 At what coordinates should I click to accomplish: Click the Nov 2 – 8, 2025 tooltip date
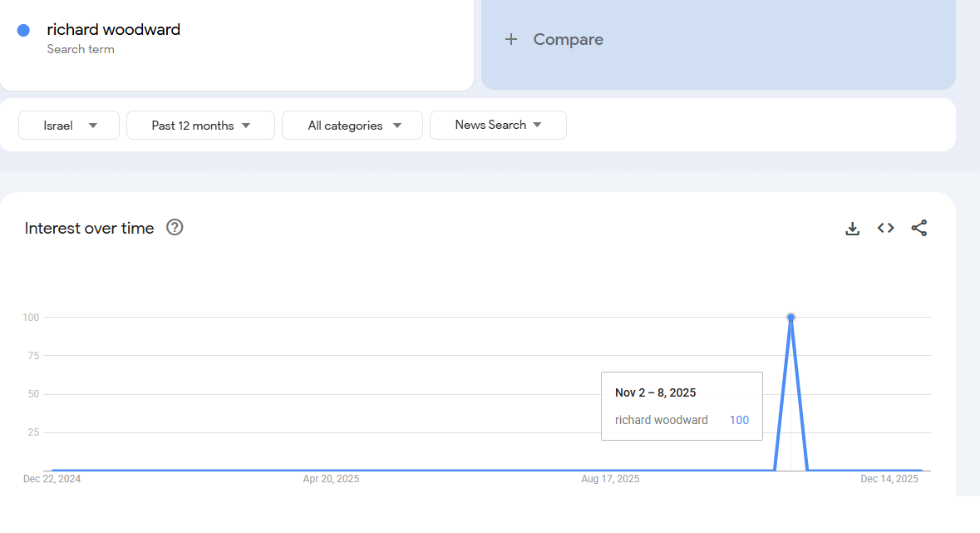click(655, 392)
